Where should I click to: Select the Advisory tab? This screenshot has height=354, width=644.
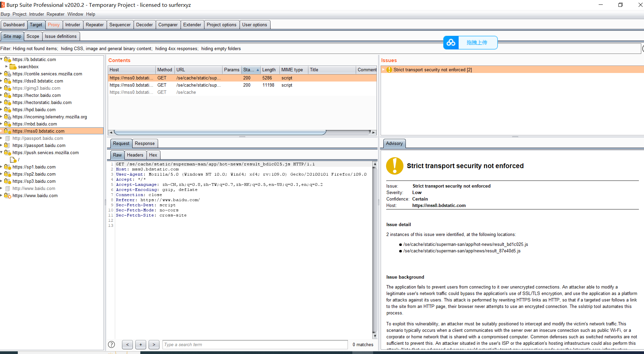(x=394, y=143)
